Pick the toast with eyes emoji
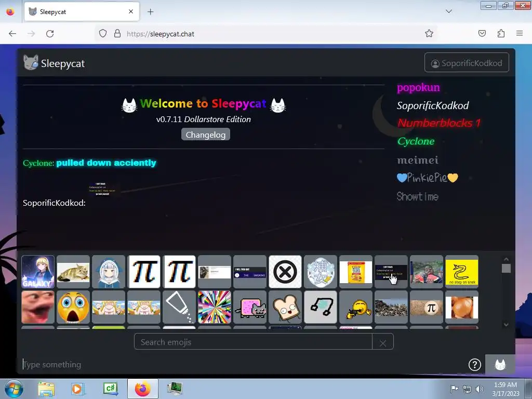The image size is (532, 399). coord(285,307)
